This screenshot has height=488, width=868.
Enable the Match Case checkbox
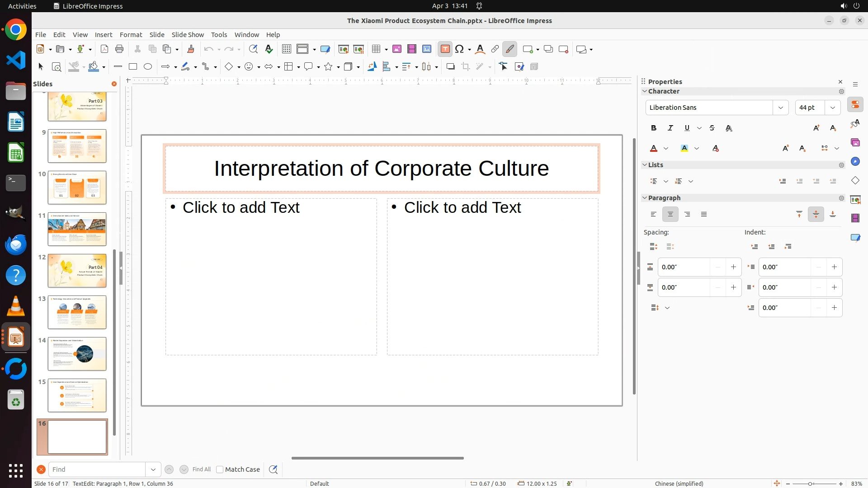pyautogui.click(x=220, y=469)
